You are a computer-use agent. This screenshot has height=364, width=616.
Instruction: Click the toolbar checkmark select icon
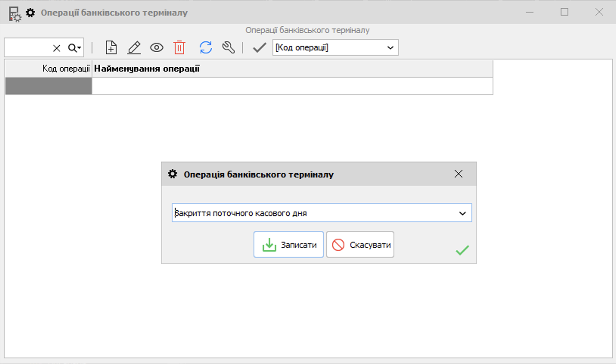click(259, 48)
